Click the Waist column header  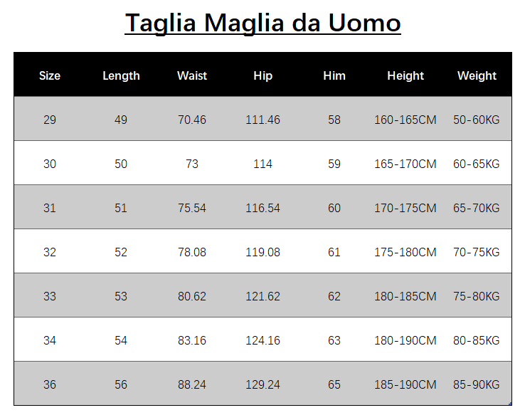192,75
